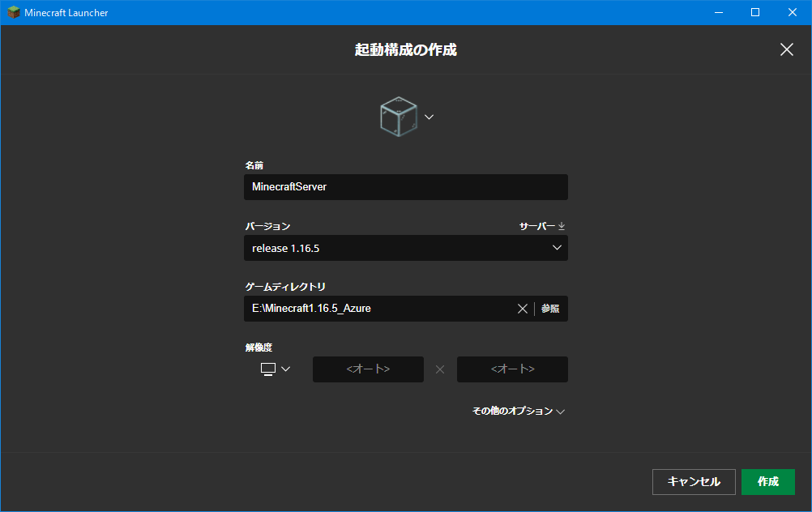The image size is (812, 512).
Task: Click the 名前 field containing MinecraftServer
Action: click(405, 187)
